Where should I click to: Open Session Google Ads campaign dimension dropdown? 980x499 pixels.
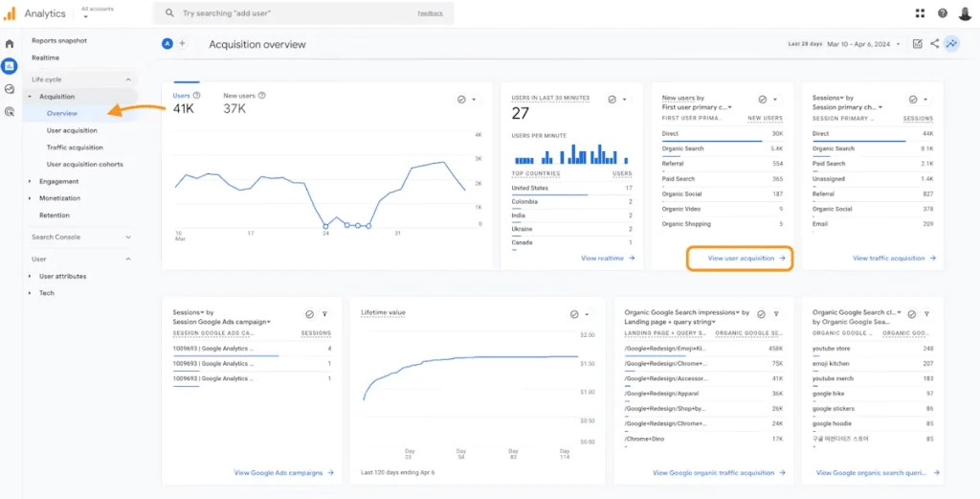(221, 322)
